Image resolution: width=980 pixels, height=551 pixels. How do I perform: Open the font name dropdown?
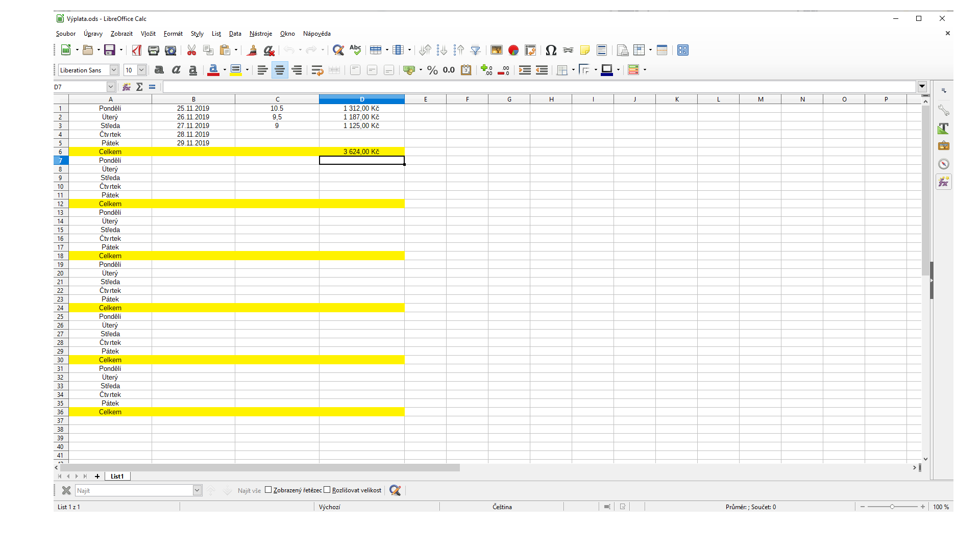(114, 70)
